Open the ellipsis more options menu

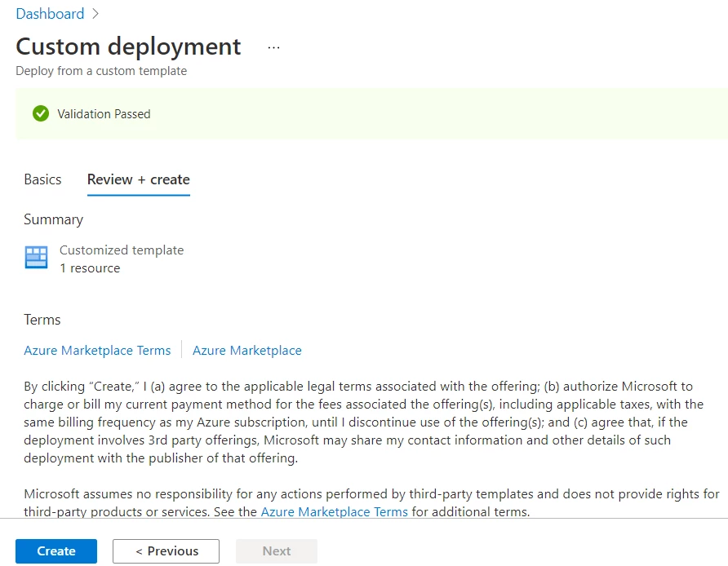point(274,47)
